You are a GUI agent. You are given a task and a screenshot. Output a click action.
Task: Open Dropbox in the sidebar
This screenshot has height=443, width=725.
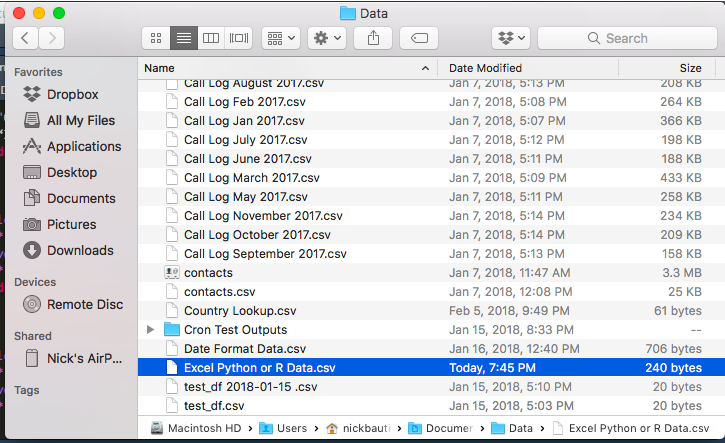(73, 94)
